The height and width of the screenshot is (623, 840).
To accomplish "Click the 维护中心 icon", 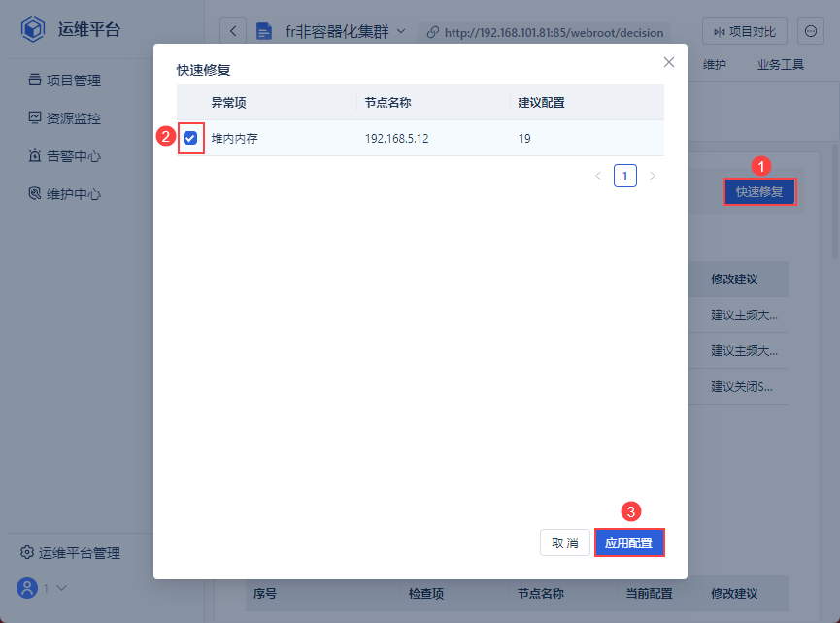I will pos(35,193).
